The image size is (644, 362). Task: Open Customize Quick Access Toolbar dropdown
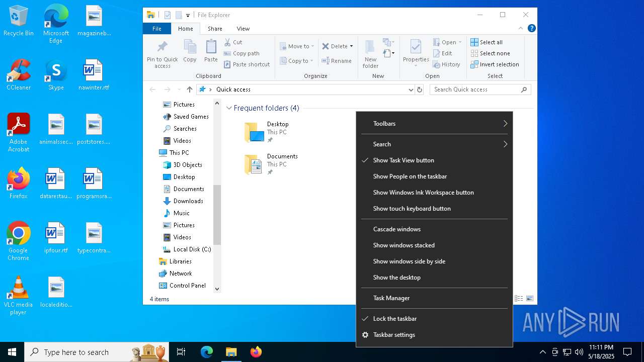pyautogui.click(x=188, y=15)
